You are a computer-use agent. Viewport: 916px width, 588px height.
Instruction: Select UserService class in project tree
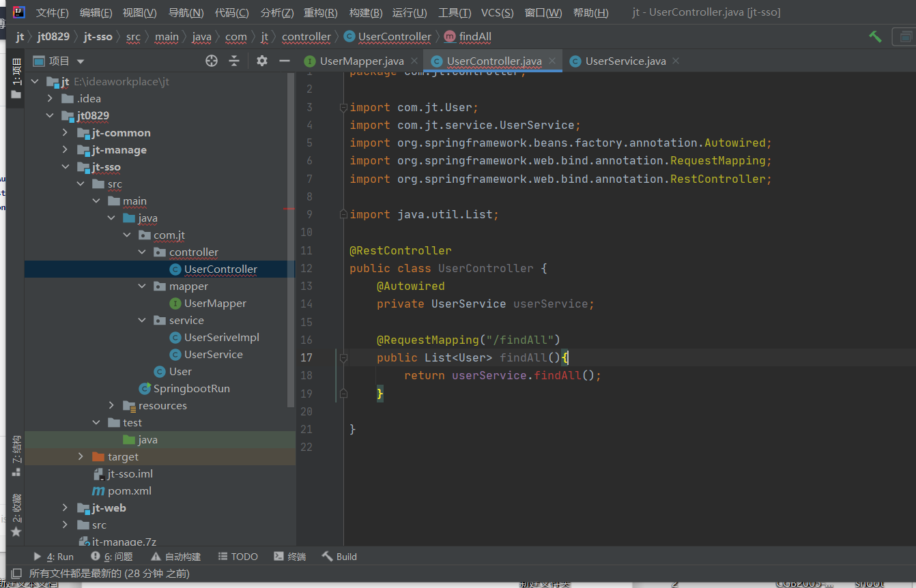213,355
